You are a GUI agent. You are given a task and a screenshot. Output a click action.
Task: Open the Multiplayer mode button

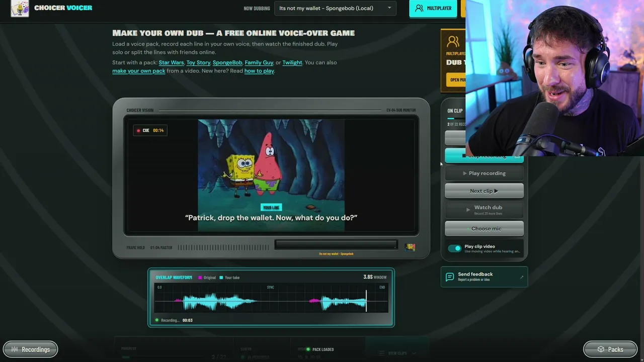point(433,9)
